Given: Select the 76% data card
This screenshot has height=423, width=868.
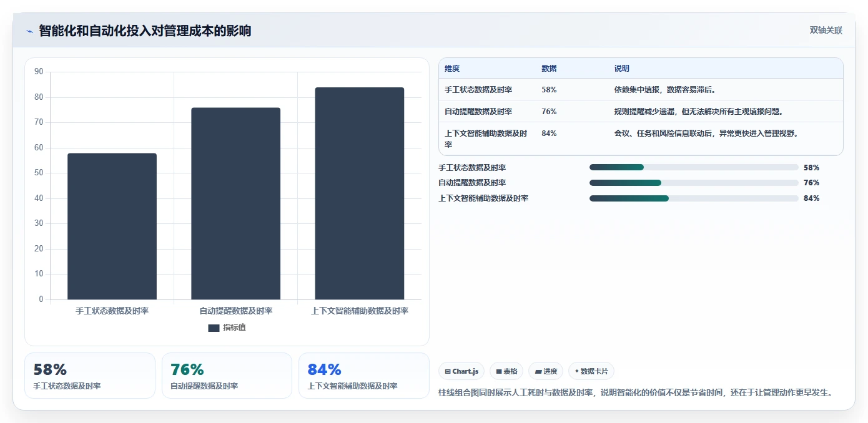Looking at the screenshot, I should tap(227, 376).
